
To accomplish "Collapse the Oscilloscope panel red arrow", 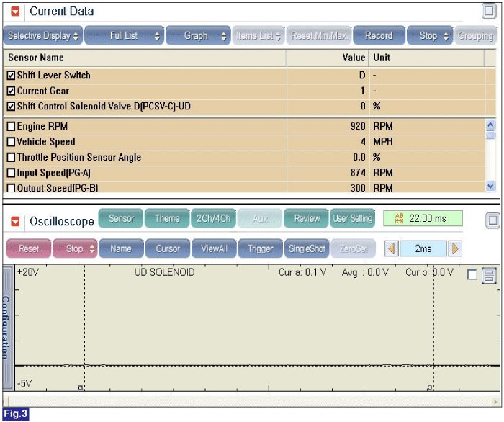I will coord(15,222).
